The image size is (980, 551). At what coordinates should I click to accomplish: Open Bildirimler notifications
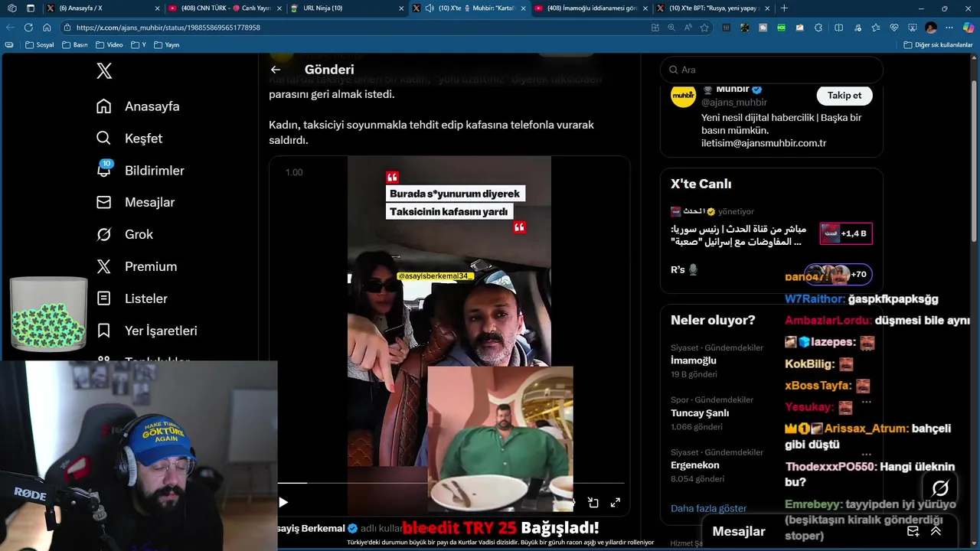point(140,171)
